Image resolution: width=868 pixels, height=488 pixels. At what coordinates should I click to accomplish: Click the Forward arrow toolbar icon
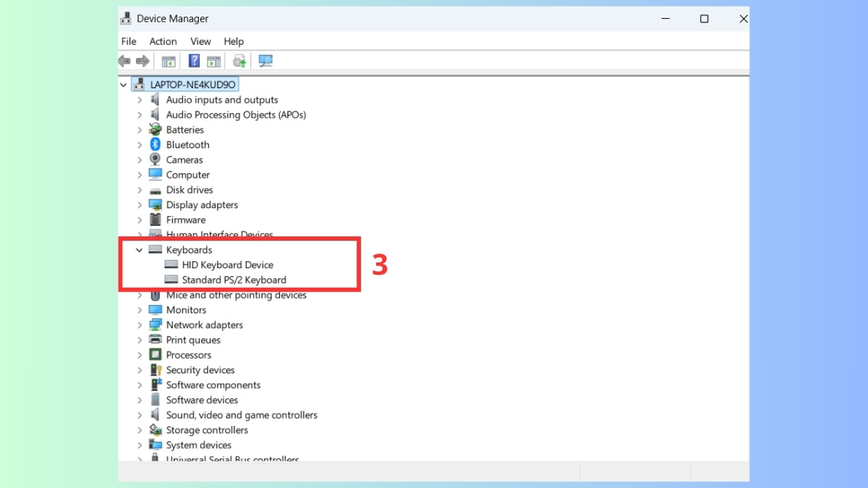[x=142, y=61]
